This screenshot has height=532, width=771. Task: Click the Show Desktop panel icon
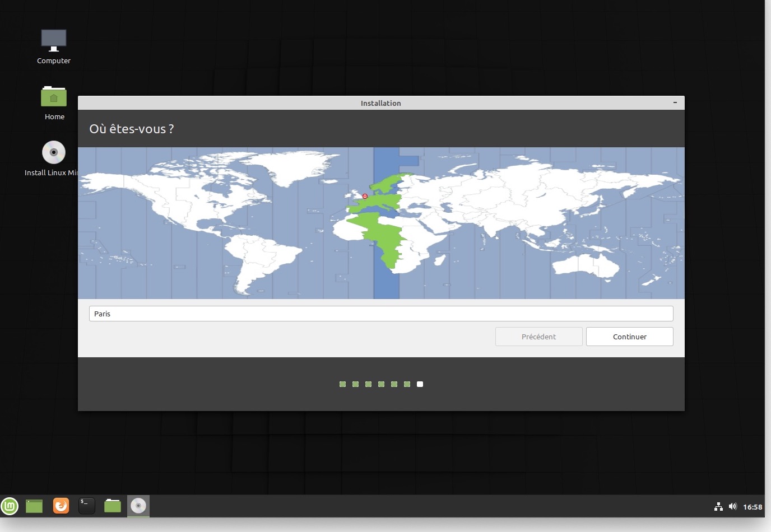click(34, 506)
